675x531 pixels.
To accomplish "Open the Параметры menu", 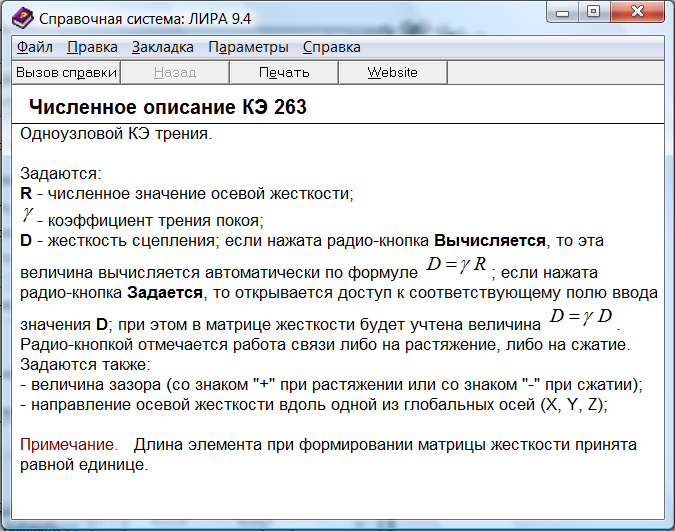I will (x=248, y=47).
